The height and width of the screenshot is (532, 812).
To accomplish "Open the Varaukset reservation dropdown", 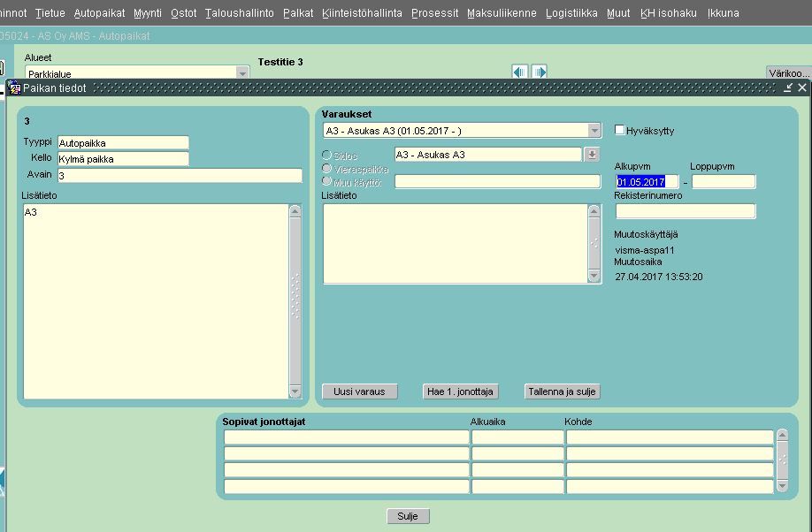I will (594, 131).
